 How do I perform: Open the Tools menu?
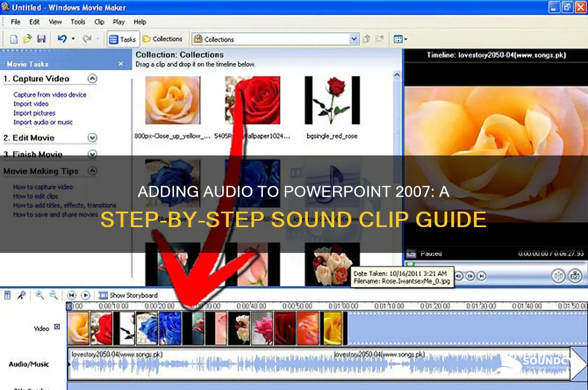pyautogui.click(x=78, y=22)
